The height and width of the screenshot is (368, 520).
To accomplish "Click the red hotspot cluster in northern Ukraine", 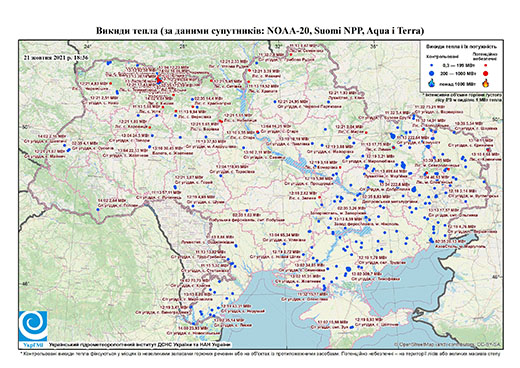I will coord(159,80).
